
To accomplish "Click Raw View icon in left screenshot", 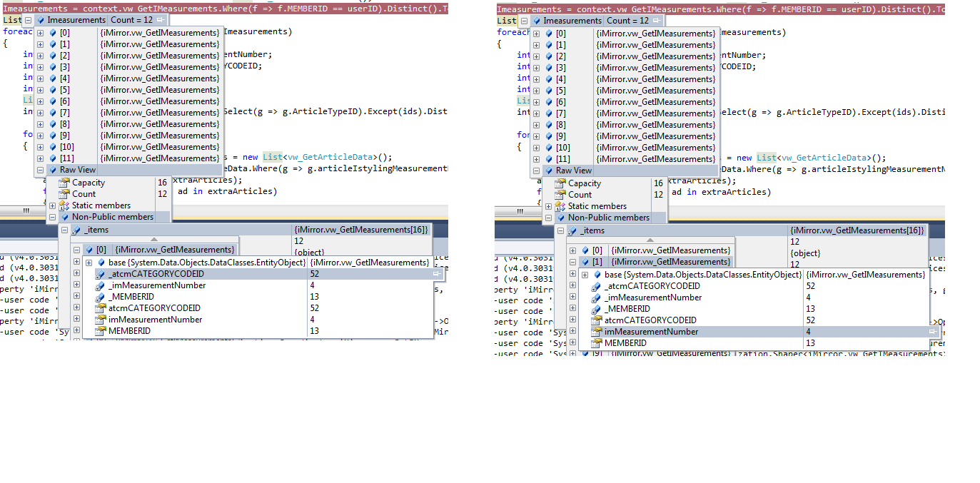I will (x=51, y=170).
